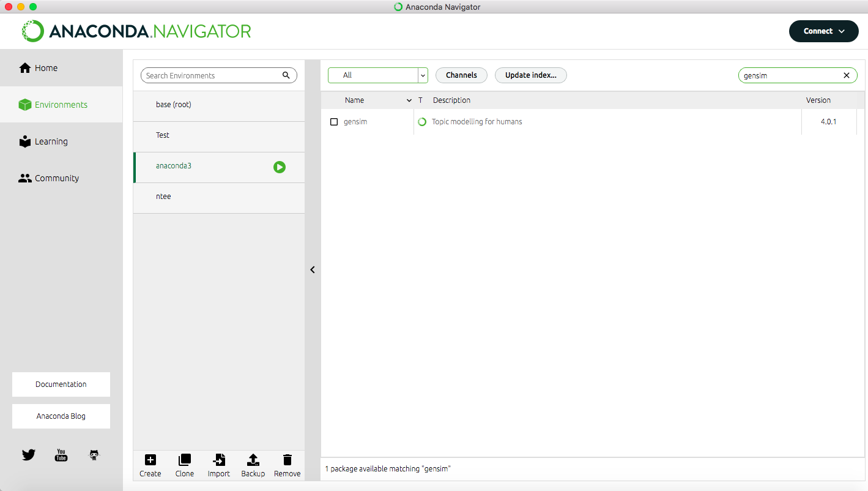Click the gensim version 4.0.1 cell
This screenshot has width=868, height=491.
point(829,122)
